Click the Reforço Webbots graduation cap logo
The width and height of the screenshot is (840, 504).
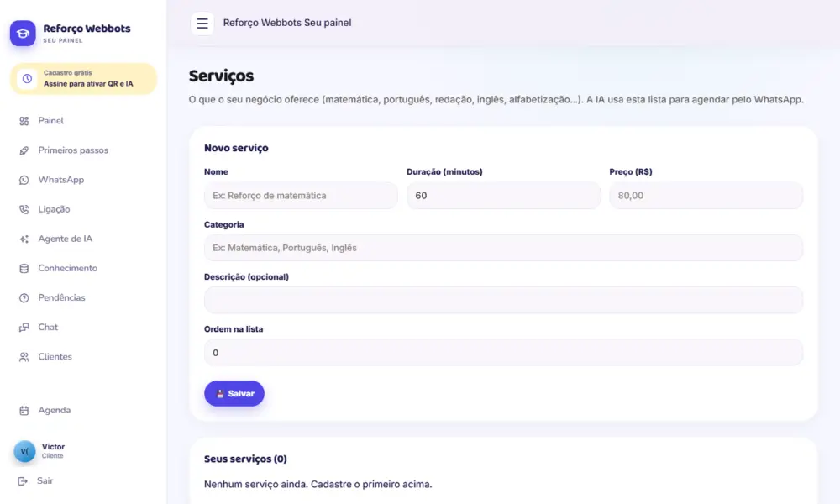(23, 34)
